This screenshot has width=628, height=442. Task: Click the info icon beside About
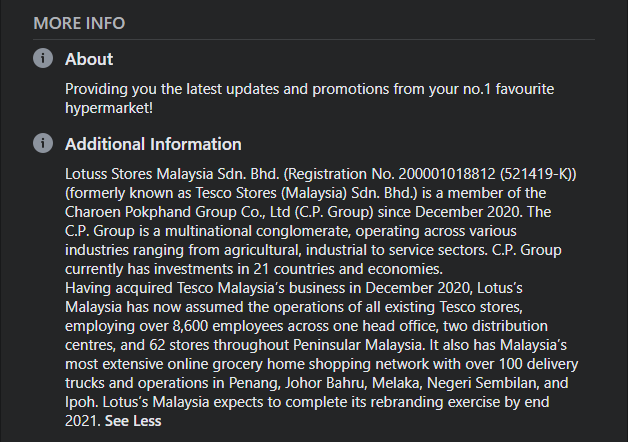tap(42, 59)
